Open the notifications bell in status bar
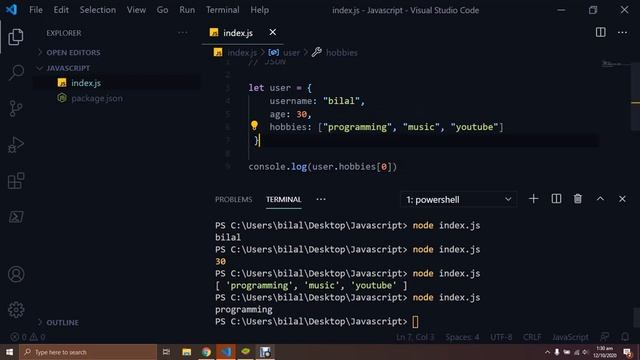Screen dimensions: 640x360 click(x=625, y=337)
